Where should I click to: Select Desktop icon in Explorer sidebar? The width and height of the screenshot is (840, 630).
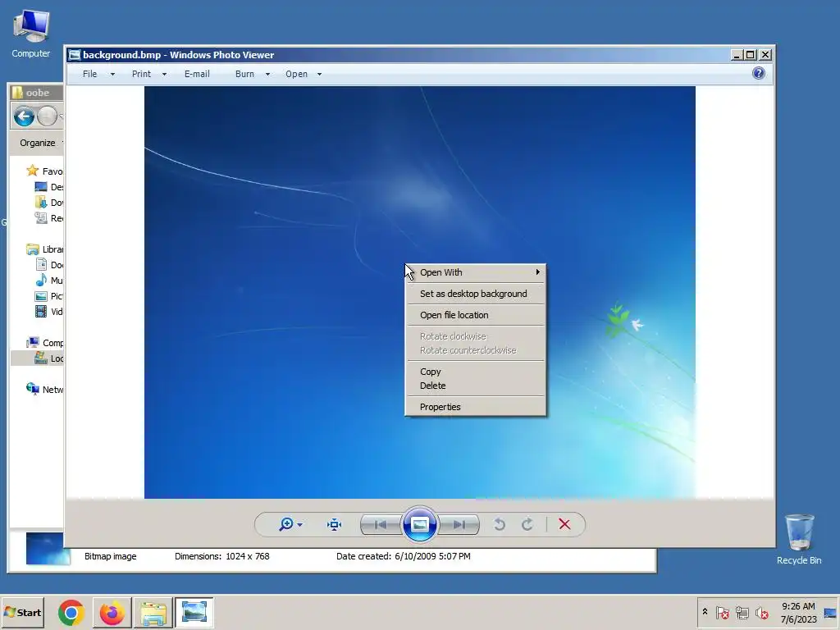[x=41, y=187]
